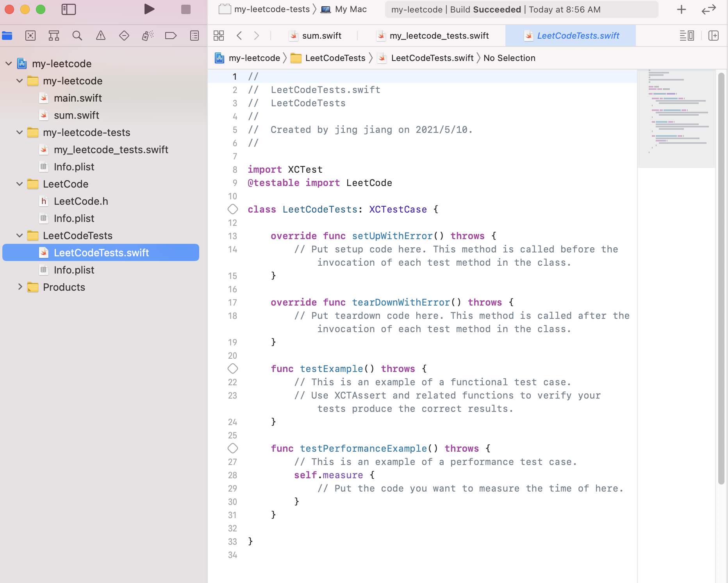Click the setUpWithError function name
728x583 pixels.
pyautogui.click(x=392, y=236)
